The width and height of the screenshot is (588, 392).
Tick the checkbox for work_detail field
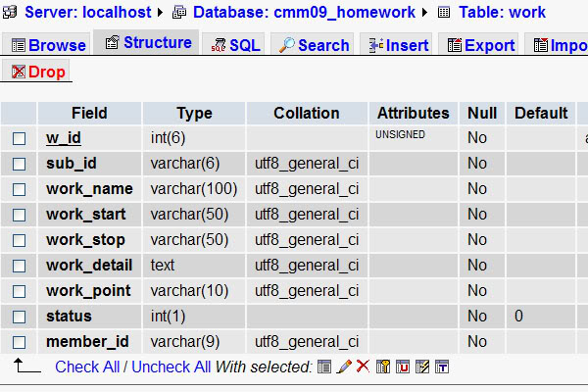pos(19,266)
